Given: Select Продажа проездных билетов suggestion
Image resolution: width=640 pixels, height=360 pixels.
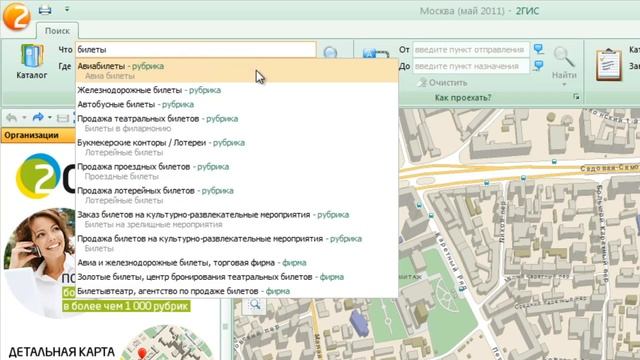Looking at the screenshot, I should (x=237, y=171).
